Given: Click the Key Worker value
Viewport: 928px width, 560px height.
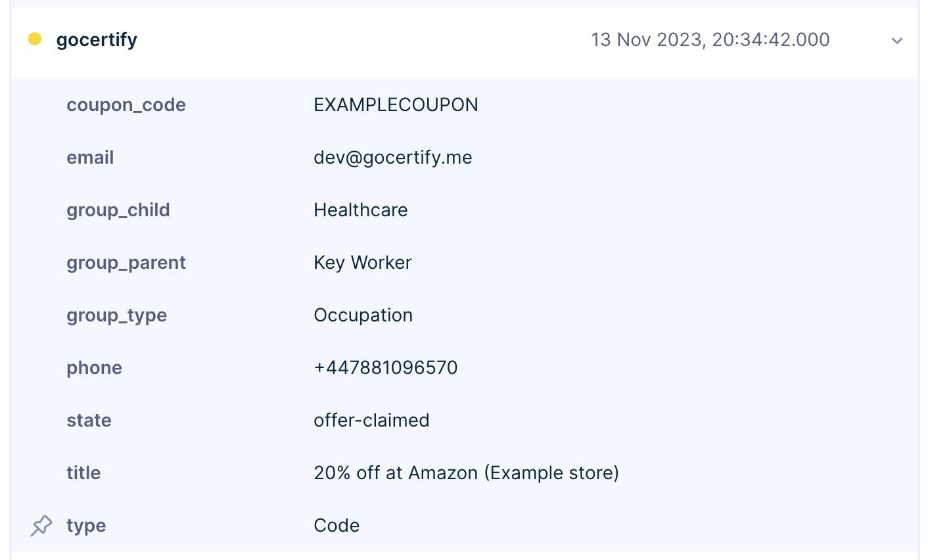Looking at the screenshot, I should tap(363, 263).
